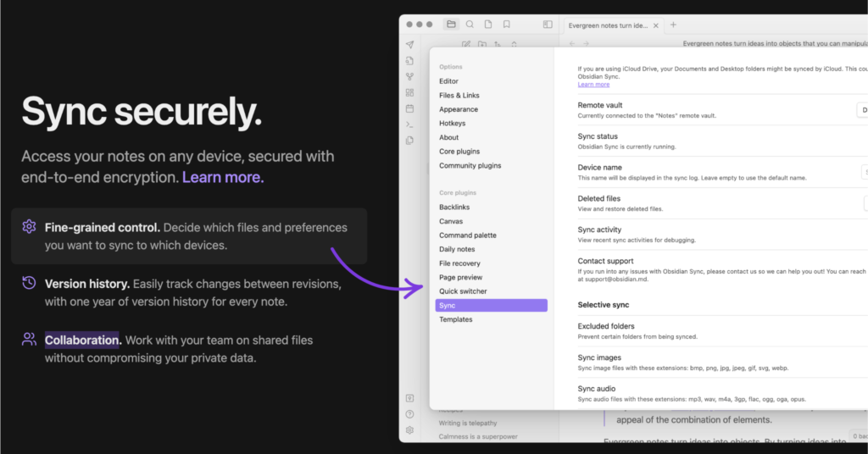
Task: Open Page preview plugin settings
Action: tap(460, 277)
